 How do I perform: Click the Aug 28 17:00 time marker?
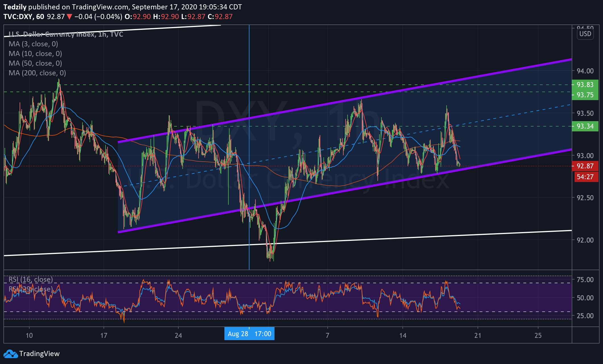click(249, 334)
